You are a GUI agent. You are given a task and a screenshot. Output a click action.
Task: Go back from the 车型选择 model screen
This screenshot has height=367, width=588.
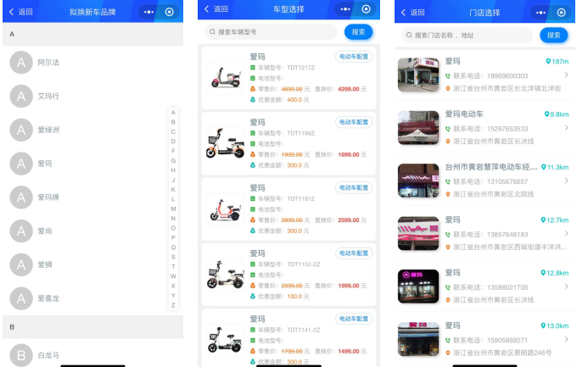(x=216, y=9)
